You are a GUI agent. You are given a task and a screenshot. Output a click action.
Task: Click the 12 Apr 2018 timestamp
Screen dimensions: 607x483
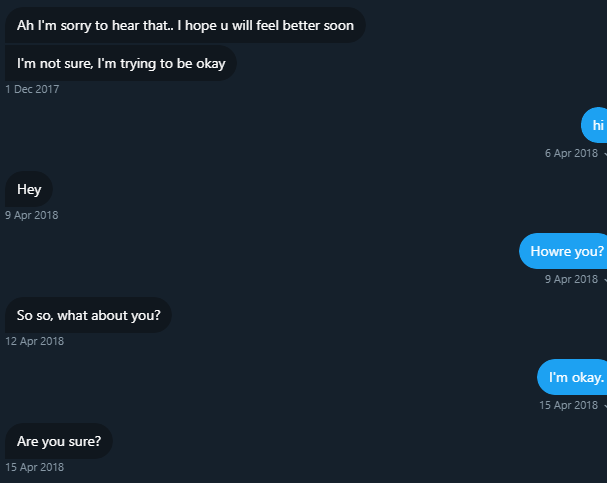click(34, 341)
